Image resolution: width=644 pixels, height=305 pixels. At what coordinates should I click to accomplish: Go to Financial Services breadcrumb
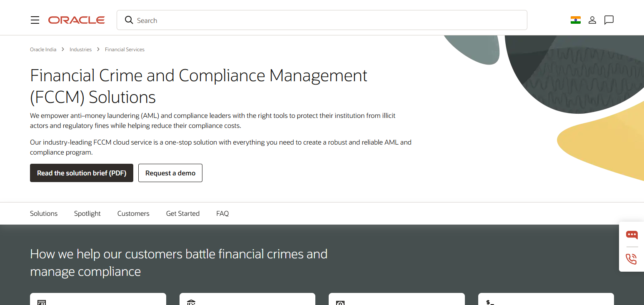pos(125,49)
